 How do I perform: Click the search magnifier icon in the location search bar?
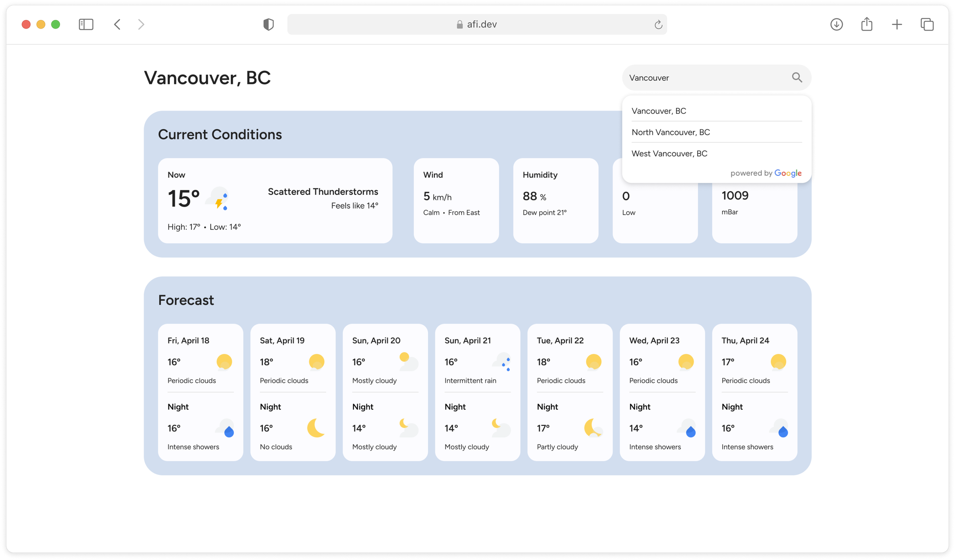click(x=797, y=78)
